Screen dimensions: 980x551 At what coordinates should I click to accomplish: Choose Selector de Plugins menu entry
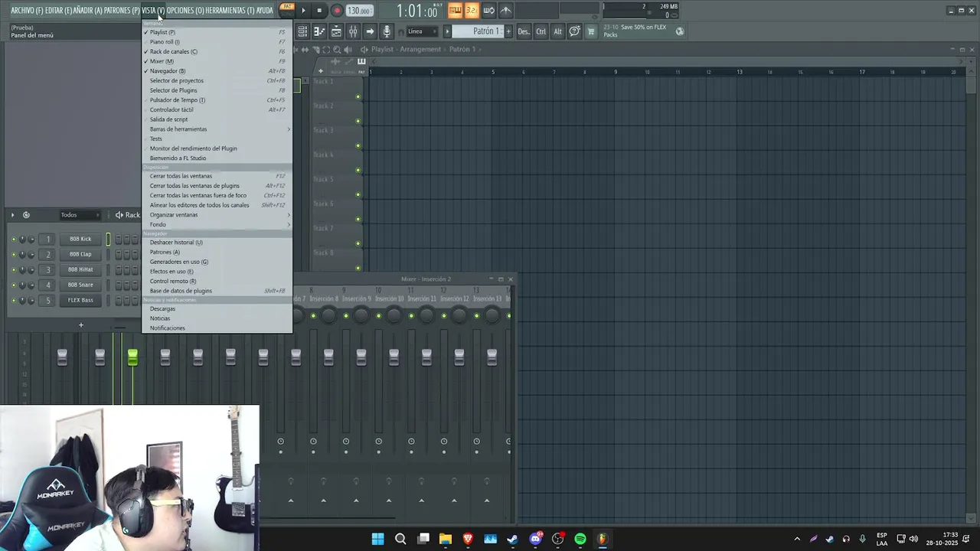[217, 90]
